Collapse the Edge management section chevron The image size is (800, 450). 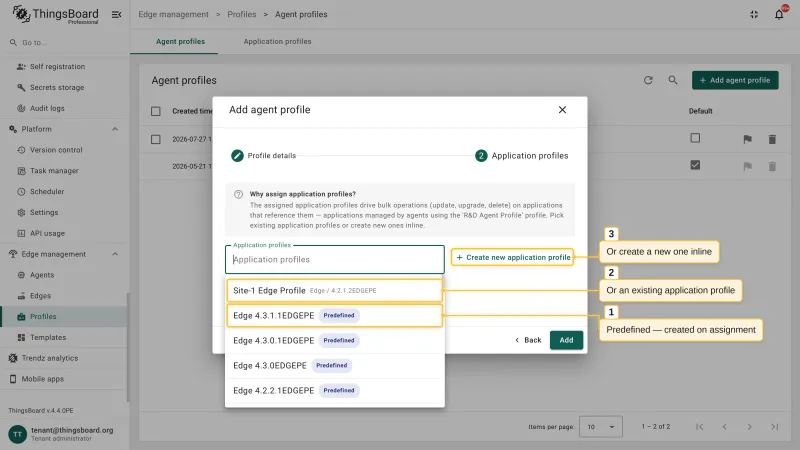115,254
